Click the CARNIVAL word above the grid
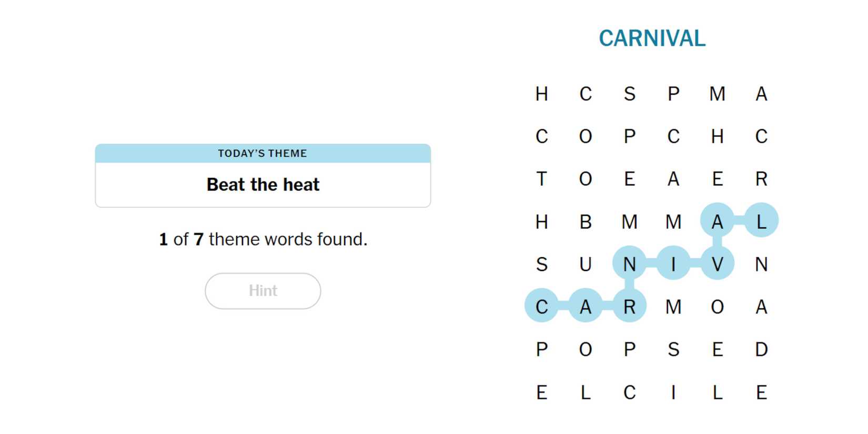 click(x=652, y=38)
